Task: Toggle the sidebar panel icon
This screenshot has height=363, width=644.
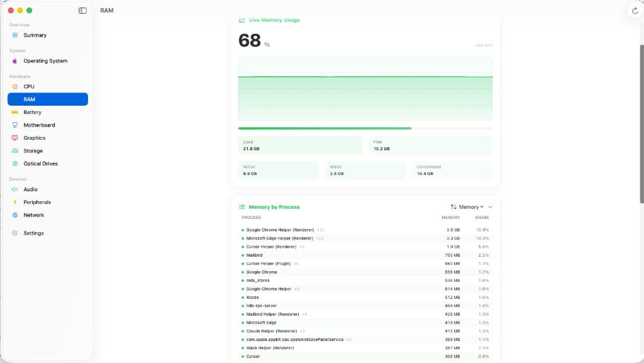Action: tap(82, 11)
